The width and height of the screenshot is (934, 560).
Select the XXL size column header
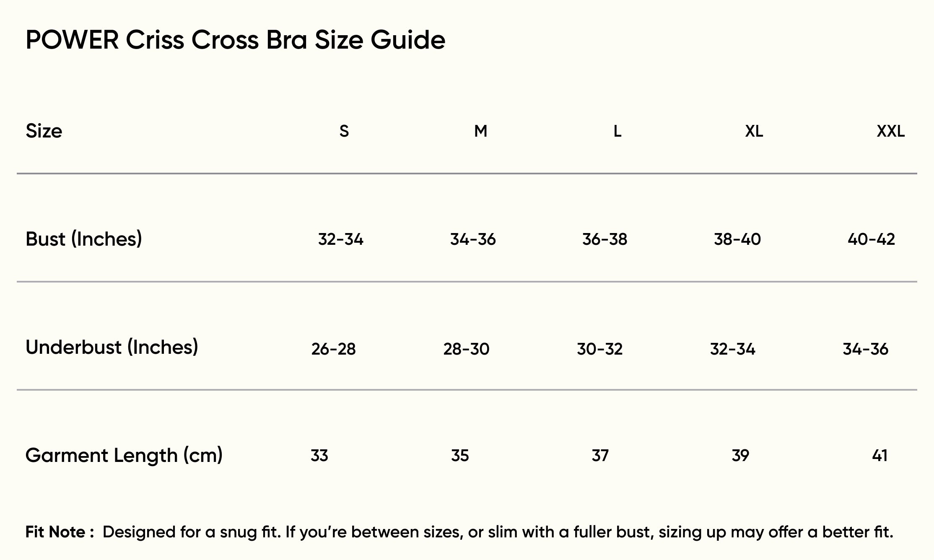890,131
